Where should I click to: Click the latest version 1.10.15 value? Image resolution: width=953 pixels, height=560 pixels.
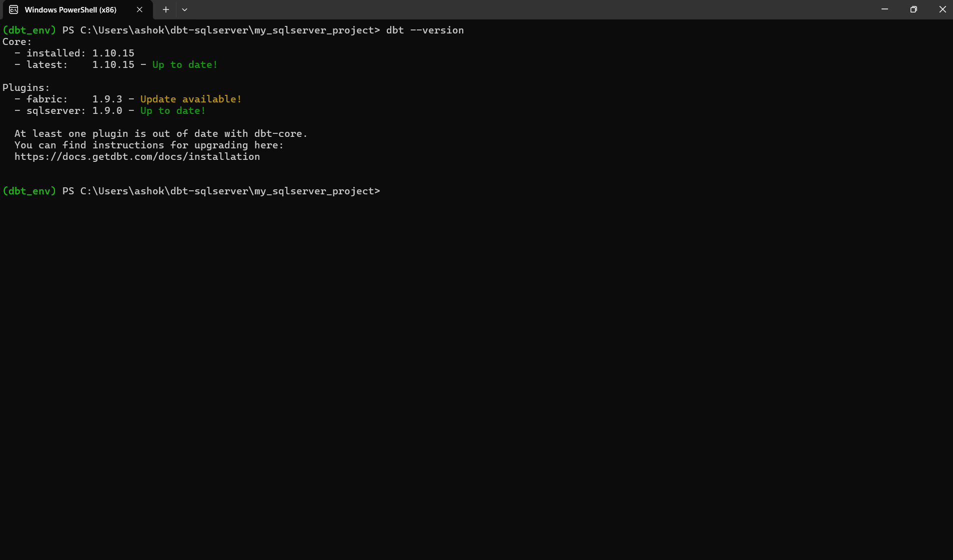(113, 65)
